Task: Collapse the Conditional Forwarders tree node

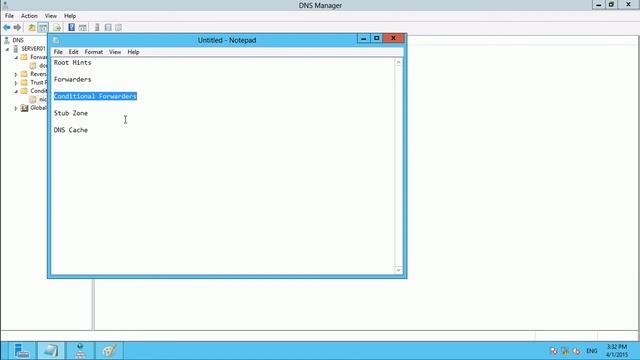Action: point(16,91)
